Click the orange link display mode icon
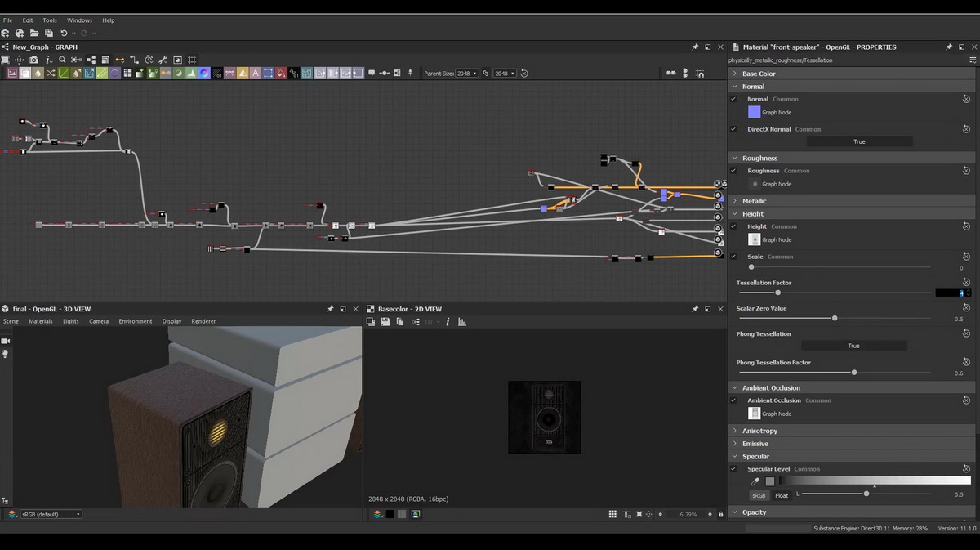The image size is (980, 550). pyautogui.click(x=119, y=60)
